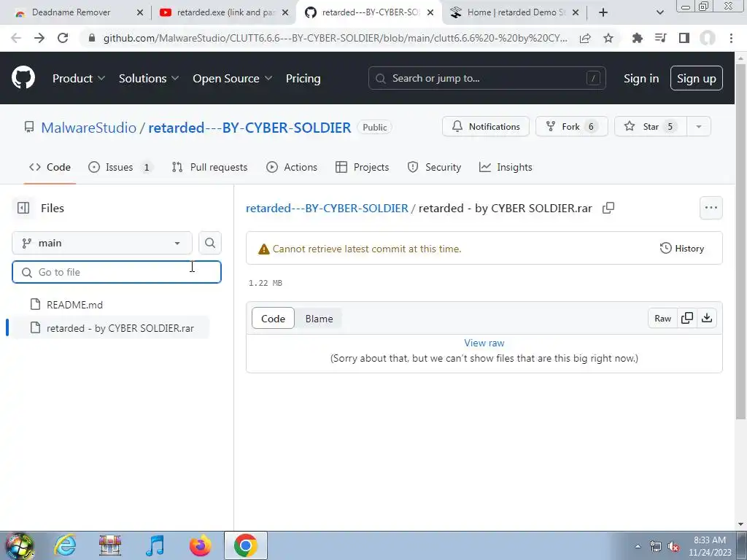
Task: Click search files magnifier button
Action: [x=209, y=243]
